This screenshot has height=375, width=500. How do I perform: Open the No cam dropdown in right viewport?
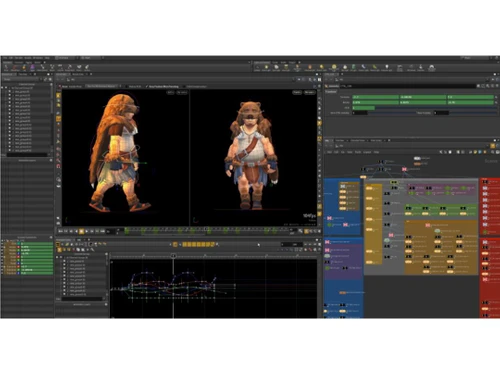coord(309,92)
